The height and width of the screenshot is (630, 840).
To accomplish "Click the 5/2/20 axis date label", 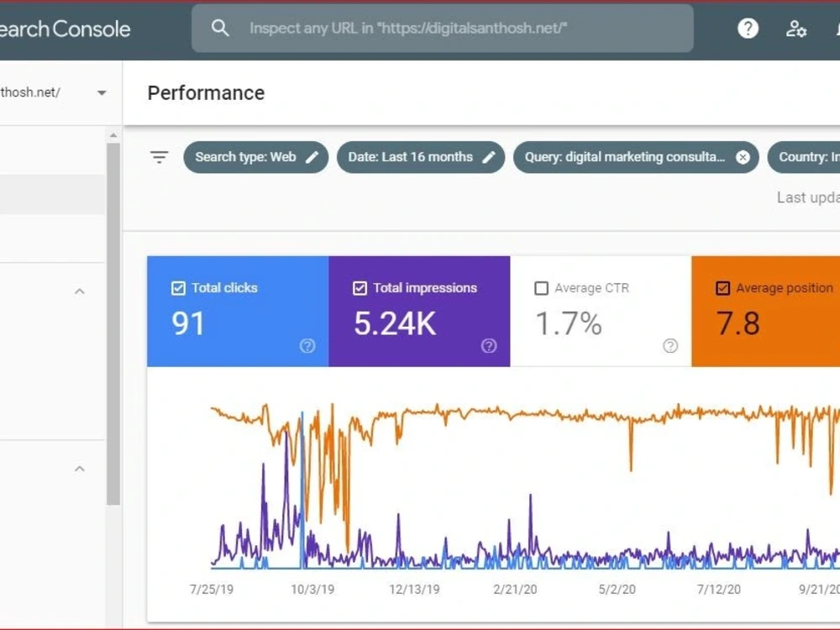I will point(617,590).
